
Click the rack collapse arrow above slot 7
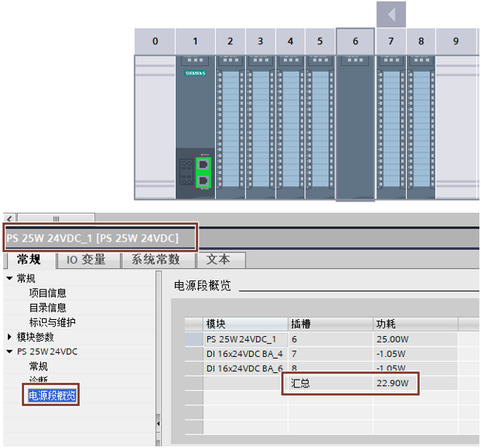(391, 15)
